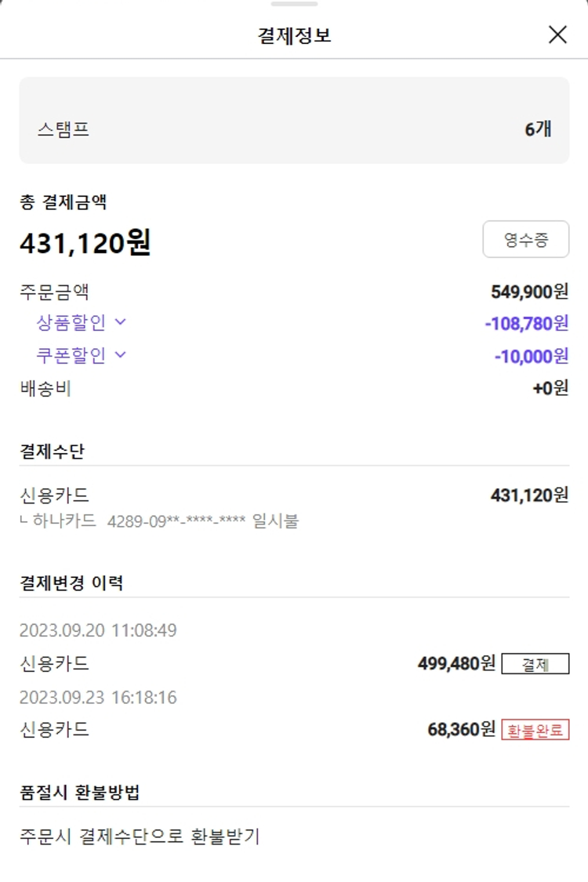Open the 영수증 receipt
588x882 pixels.
[x=525, y=240]
